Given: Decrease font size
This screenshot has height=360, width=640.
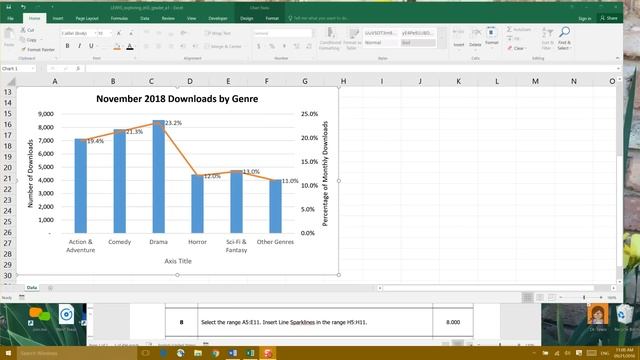Looking at the screenshot, I should (131, 33).
